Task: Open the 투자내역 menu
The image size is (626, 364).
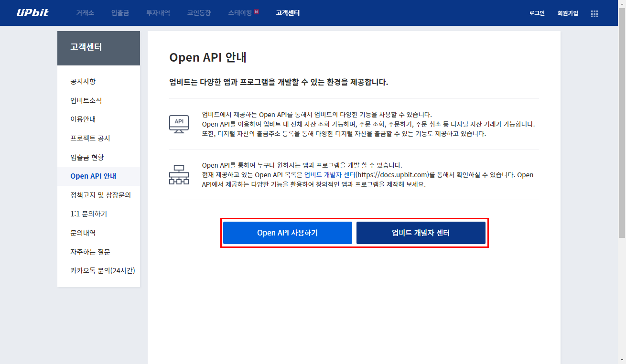Action: (158, 13)
